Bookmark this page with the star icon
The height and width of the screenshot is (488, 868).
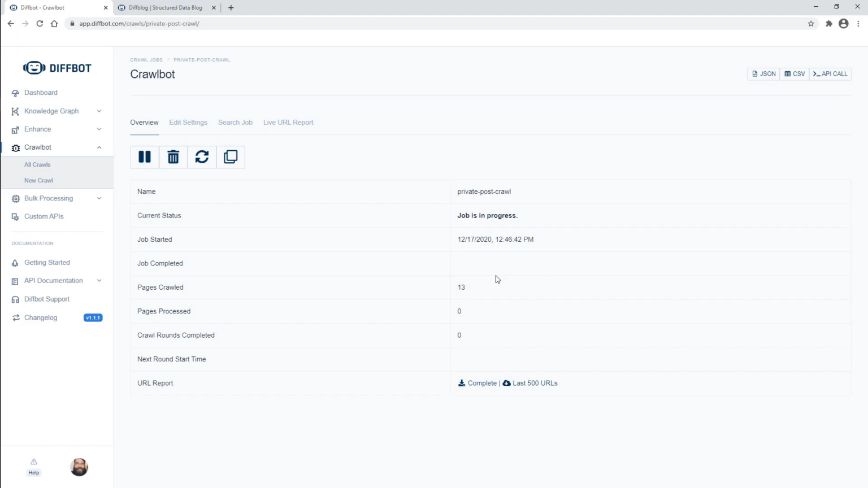coord(811,24)
